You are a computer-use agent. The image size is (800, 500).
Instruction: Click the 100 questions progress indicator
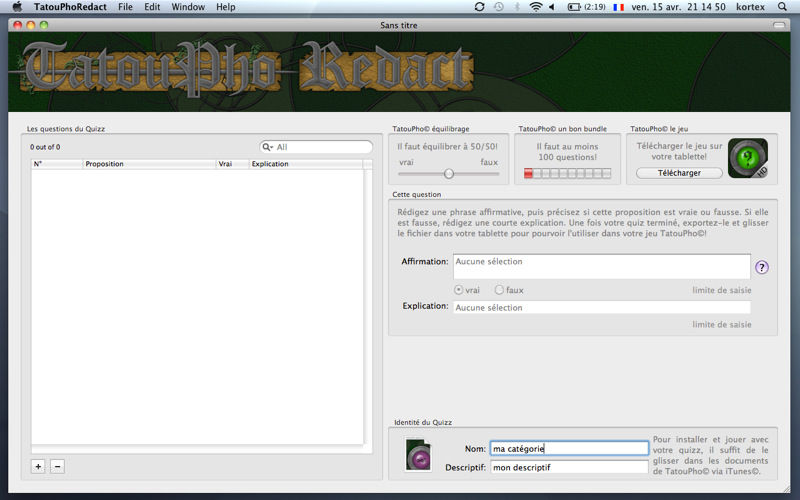click(x=567, y=173)
